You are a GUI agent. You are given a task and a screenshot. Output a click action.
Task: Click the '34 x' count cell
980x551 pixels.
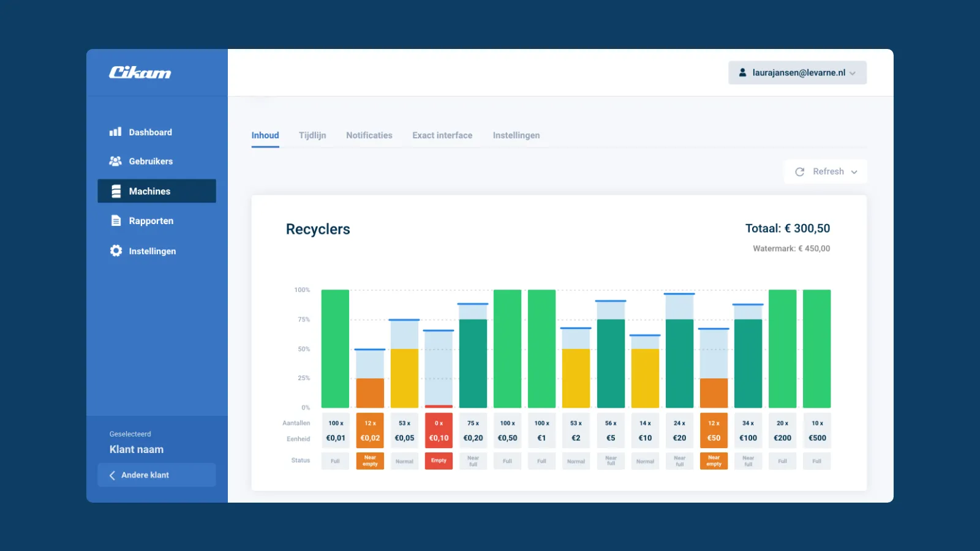pos(748,423)
